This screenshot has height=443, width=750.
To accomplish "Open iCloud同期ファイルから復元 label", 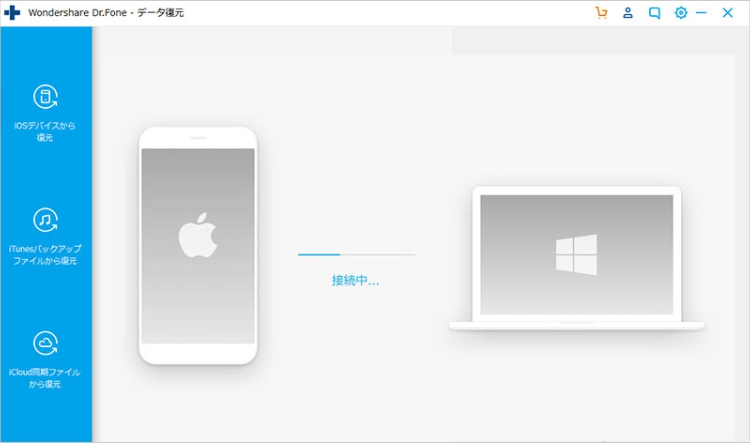I will [45, 378].
